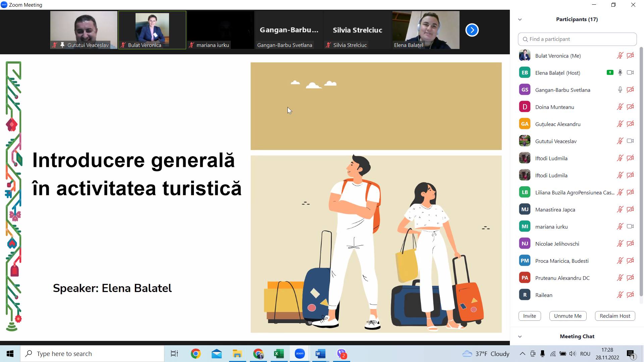The image size is (644, 362).
Task: Collapse the Meeting Chat panel chevron
Action: (520, 337)
